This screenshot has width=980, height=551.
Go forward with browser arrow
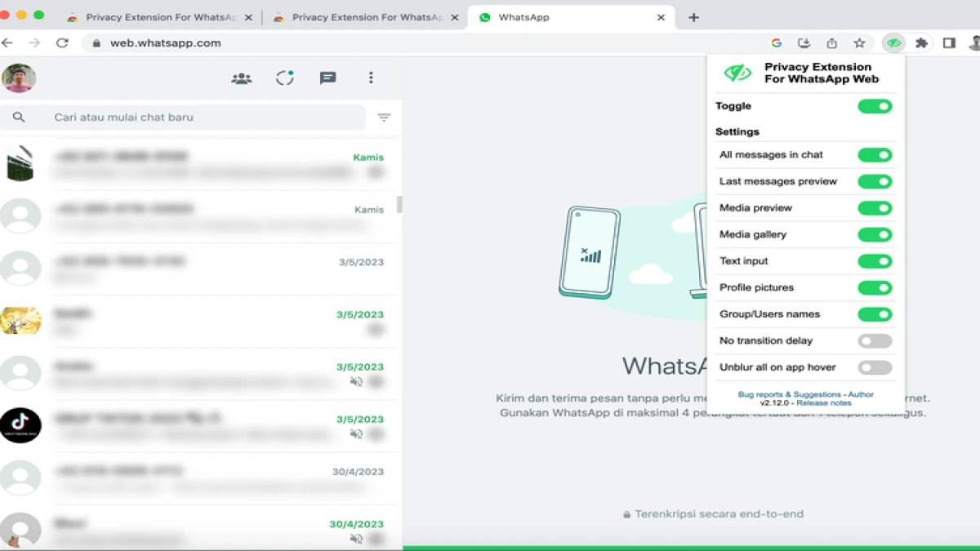pos(34,43)
